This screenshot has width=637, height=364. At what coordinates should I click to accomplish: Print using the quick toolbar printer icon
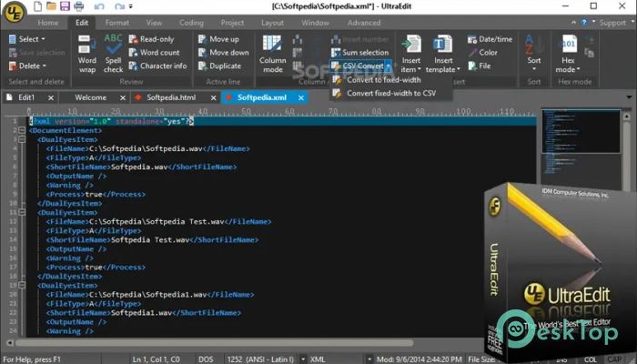79,6
